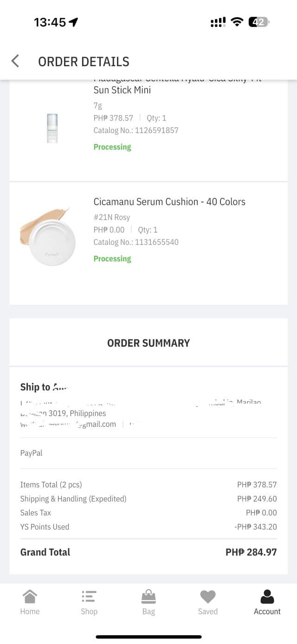This screenshot has height=644, width=297.
Task: Open Saved heart icon
Action: tap(207, 596)
